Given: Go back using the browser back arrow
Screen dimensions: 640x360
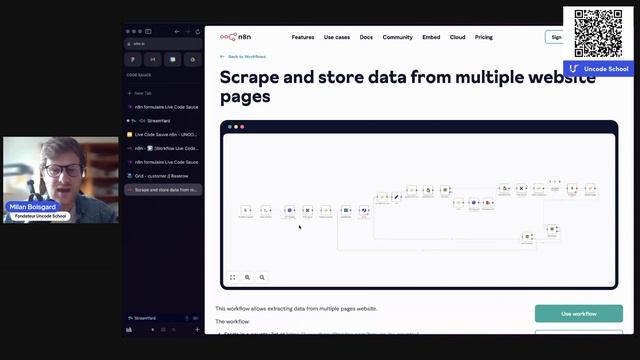Looking at the screenshot, I should [177, 31].
